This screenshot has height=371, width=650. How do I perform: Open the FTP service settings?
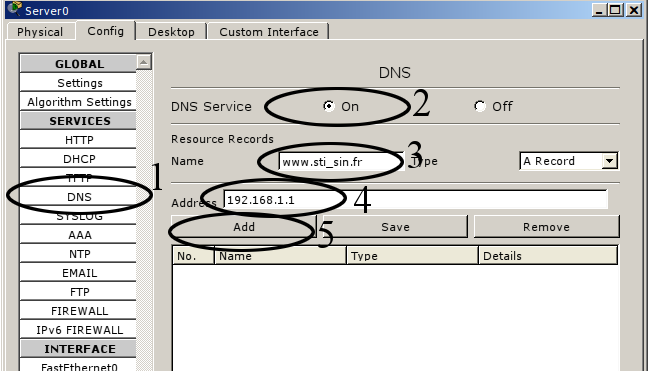coord(79,292)
